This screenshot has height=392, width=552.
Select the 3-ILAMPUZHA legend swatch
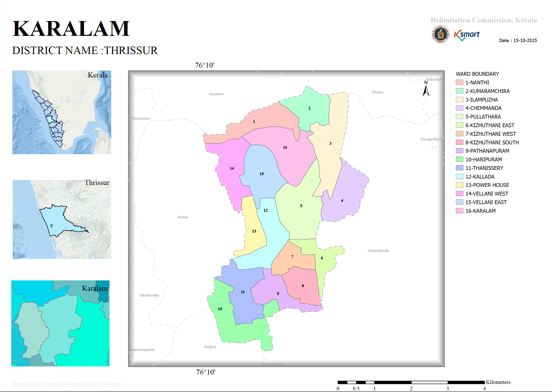pos(459,100)
